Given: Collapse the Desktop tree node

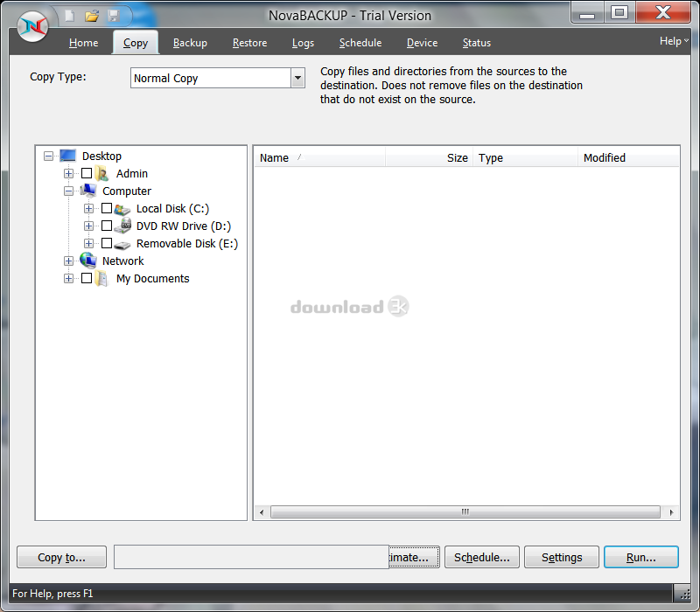Looking at the screenshot, I should point(49,156).
